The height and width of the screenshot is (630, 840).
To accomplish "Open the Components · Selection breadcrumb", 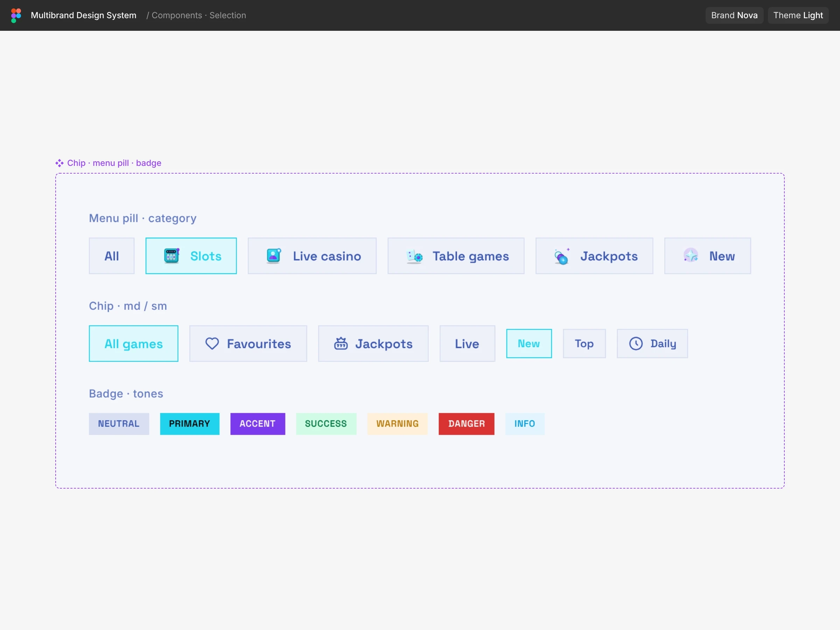I will pyautogui.click(x=199, y=15).
